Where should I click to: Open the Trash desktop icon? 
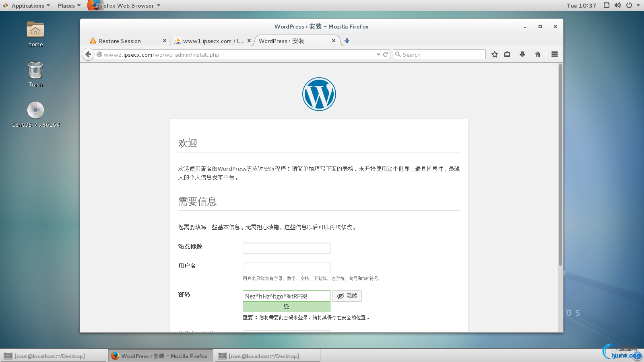(x=35, y=74)
